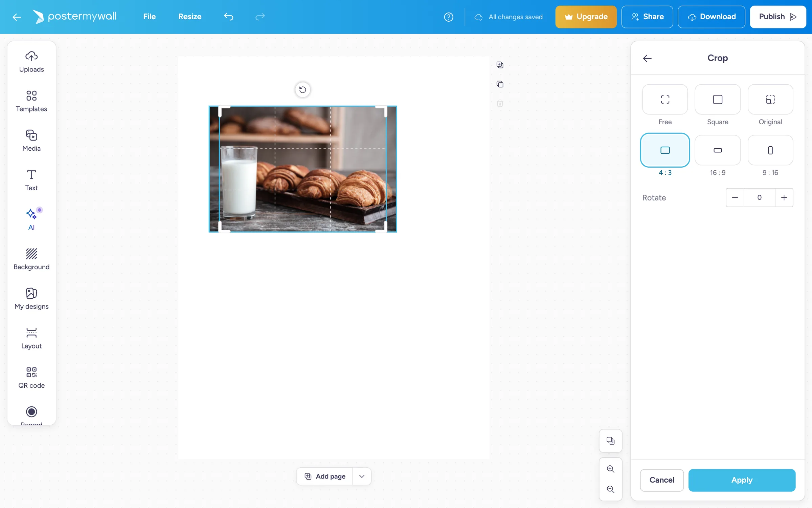Select the Square crop ratio
This screenshot has height=508, width=812.
tap(718, 99)
